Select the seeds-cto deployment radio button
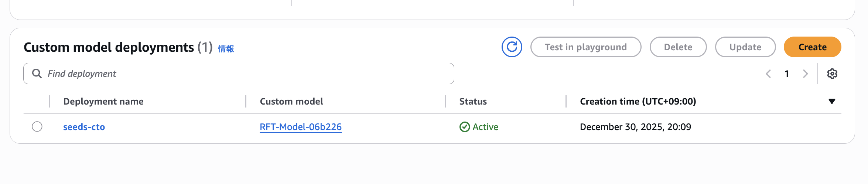868x184 pixels. [x=37, y=127]
